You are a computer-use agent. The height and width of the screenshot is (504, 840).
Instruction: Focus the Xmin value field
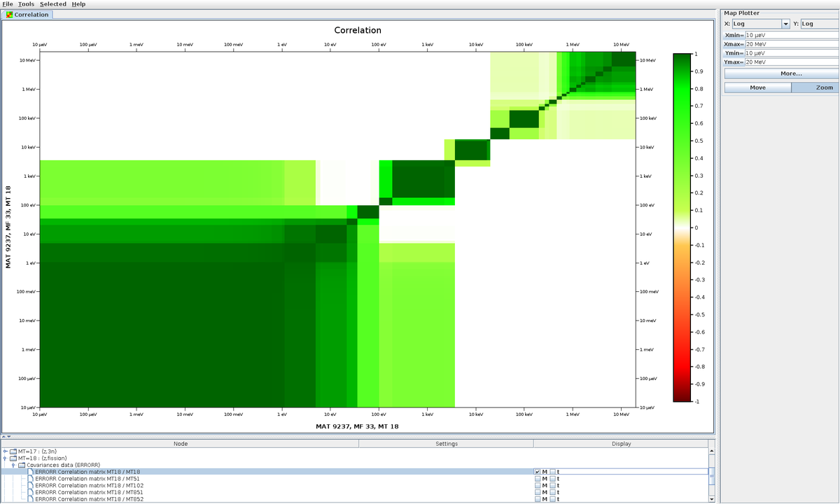(792, 34)
